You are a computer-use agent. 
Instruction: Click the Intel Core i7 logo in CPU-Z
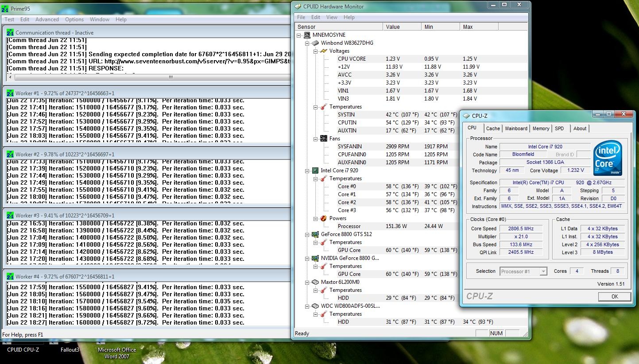[608, 158]
